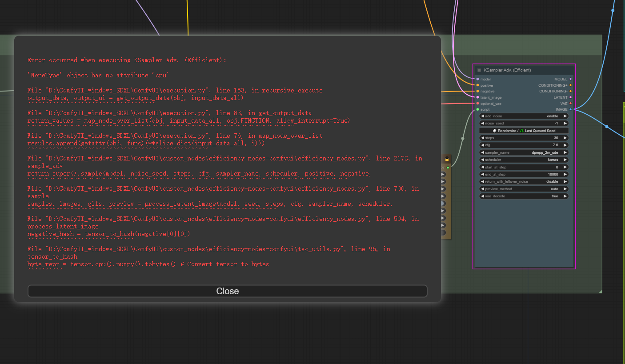
Task: Enable return_with_leftover_noise with right arrow
Action: click(565, 181)
